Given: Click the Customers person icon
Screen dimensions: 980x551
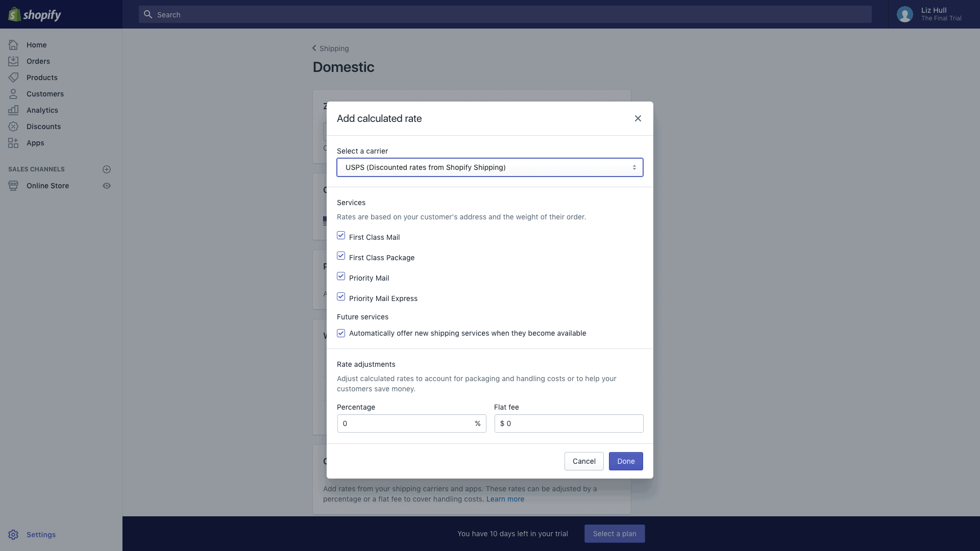Looking at the screenshot, I should [13, 94].
